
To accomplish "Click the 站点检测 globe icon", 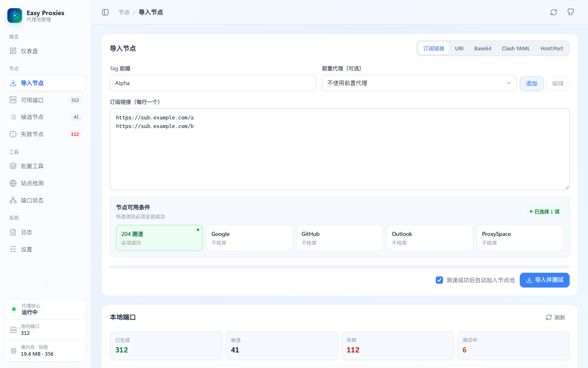I will 13,183.
